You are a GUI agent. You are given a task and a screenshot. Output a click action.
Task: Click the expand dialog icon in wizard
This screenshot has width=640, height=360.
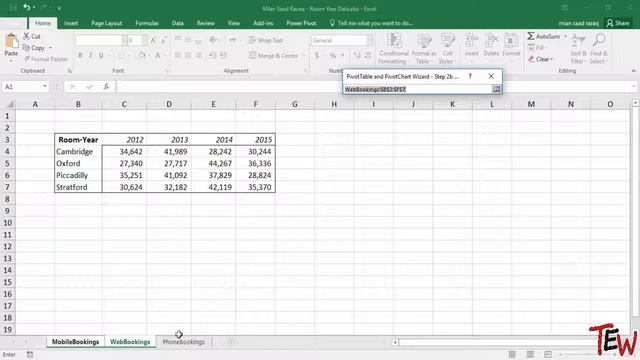pyautogui.click(x=496, y=89)
